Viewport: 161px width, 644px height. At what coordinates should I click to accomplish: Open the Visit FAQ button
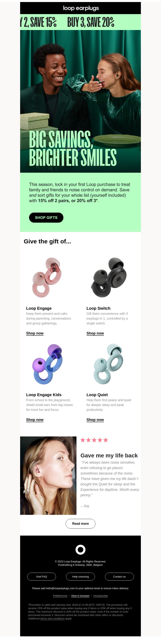coord(41,576)
